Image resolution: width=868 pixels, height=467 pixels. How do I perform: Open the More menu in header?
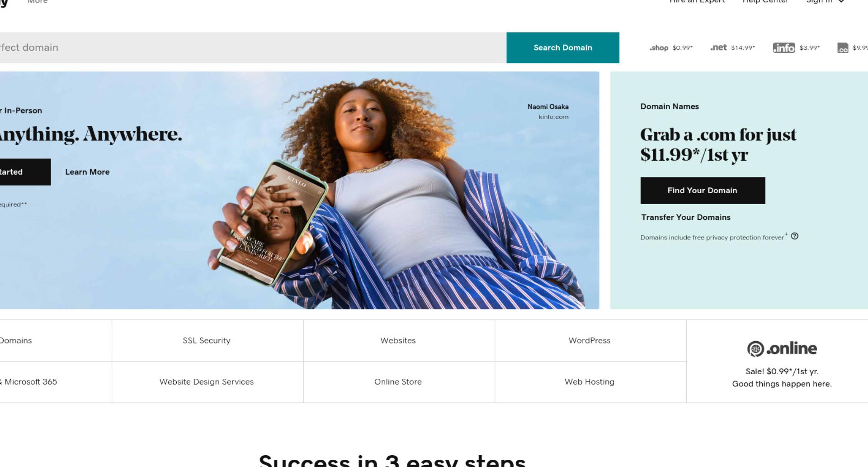[x=38, y=2]
